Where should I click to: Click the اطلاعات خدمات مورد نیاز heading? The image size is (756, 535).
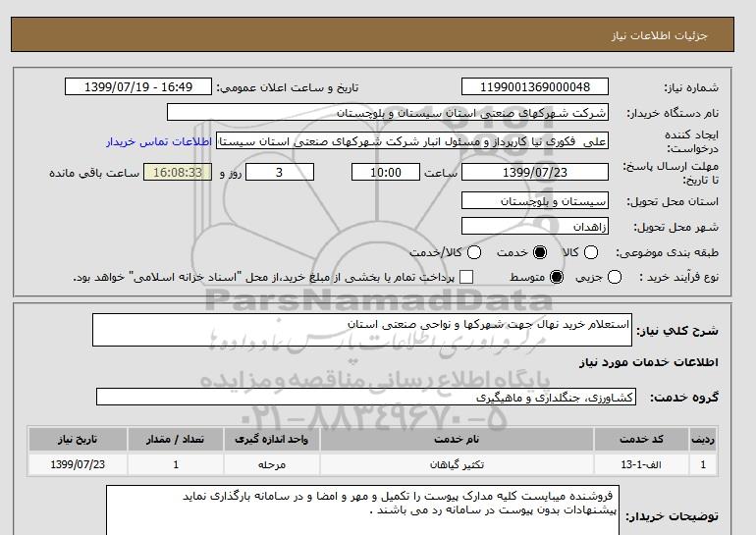pyautogui.click(x=648, y=362)
